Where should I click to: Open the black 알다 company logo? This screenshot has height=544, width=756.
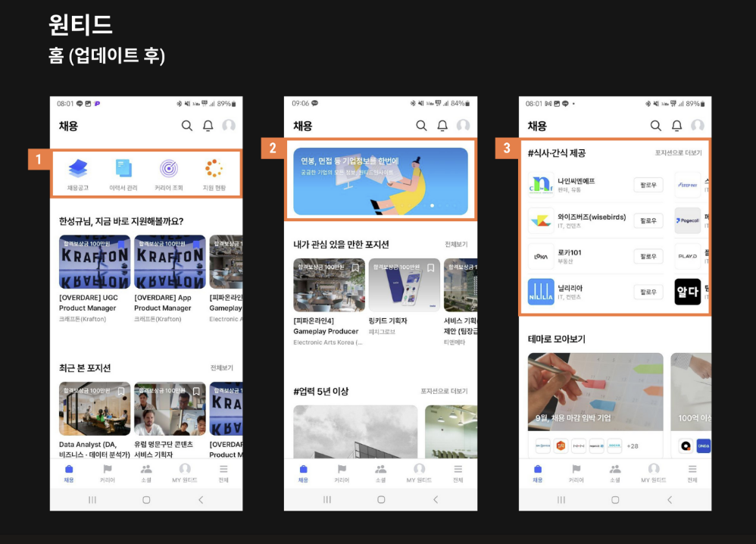point(688,292)
